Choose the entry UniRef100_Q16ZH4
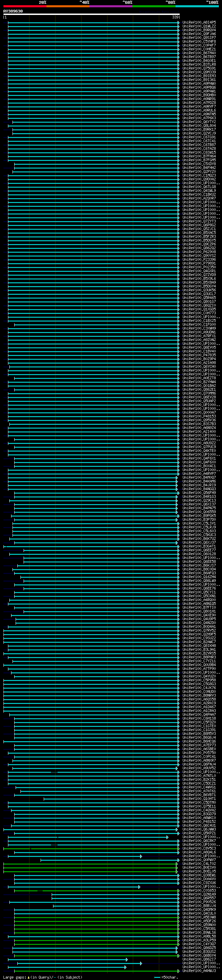 [x=199, y=577]
